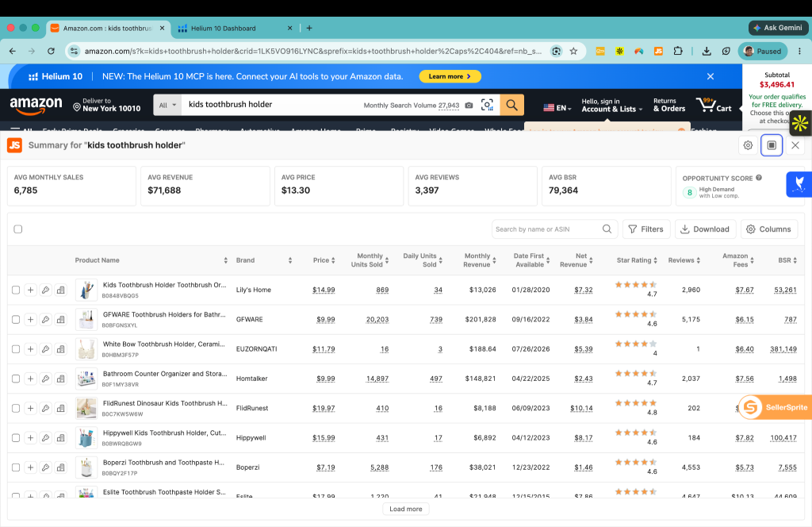Tick the Boperzi row checkbox
Viewport: 812px width, 527px height.
tap(16, 467)
